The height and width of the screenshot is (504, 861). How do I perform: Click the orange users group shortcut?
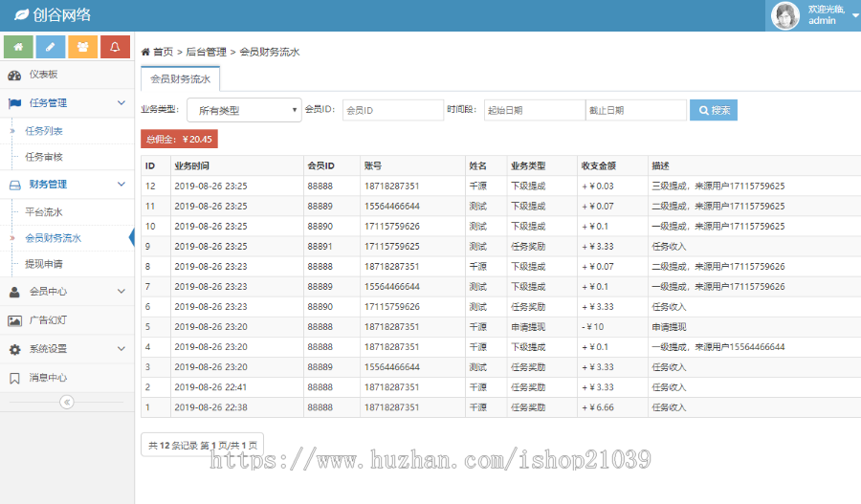[83, 46]
